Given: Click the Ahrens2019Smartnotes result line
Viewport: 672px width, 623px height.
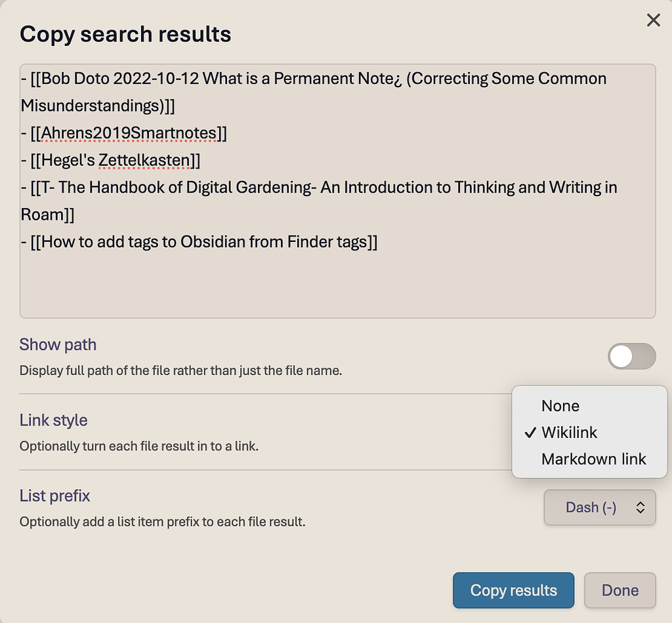Looking at the screenshot, I should coord(123,133).
